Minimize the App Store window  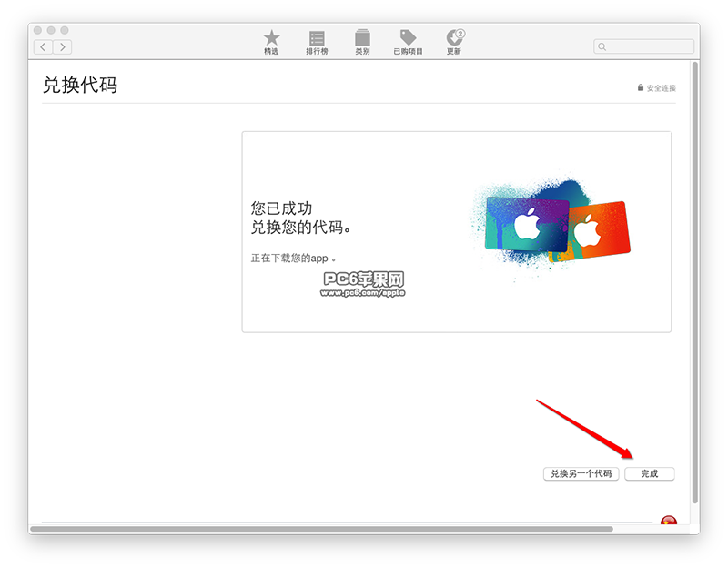click(51, 30)
